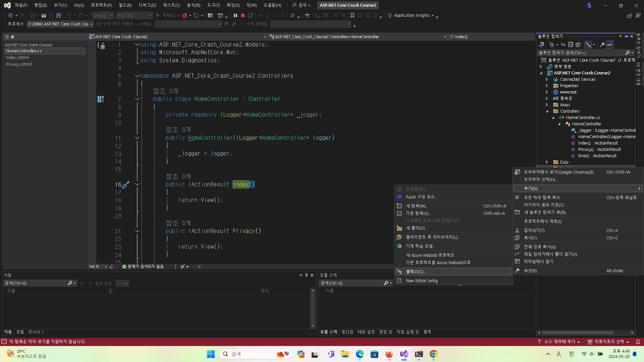Click the Application Insights lightbulb icon
644x362 pixels.
[390, 15]
